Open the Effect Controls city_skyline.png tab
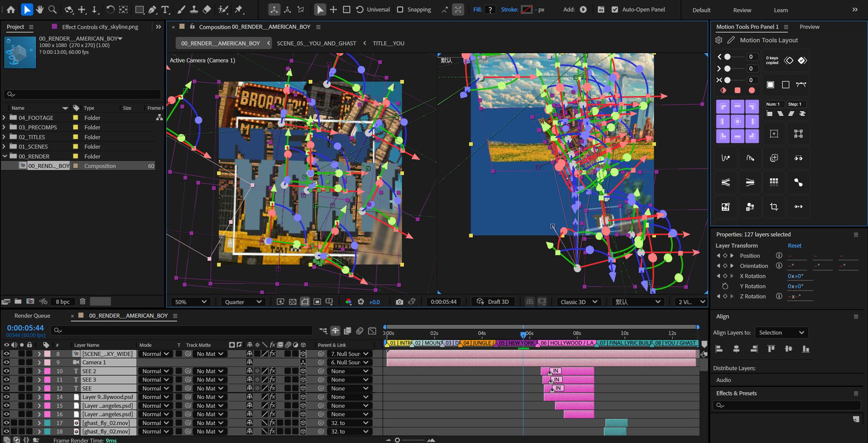 click(99, 27)
